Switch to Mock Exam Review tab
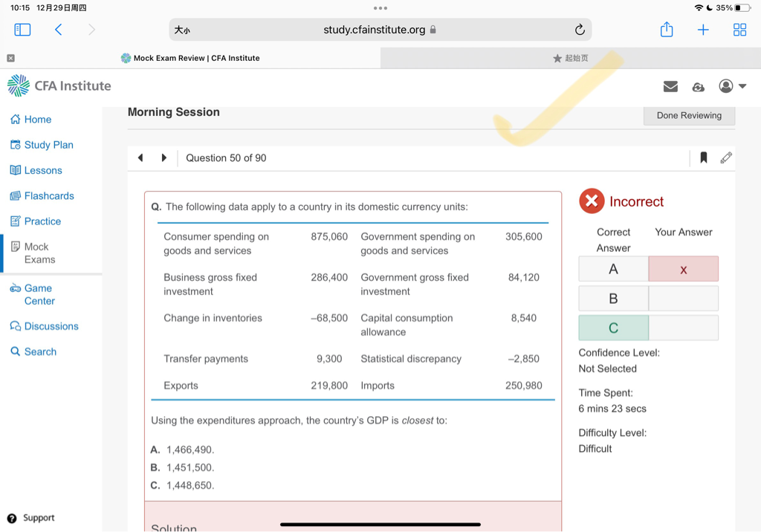Screen dimensions: 761x532 (190, 58)
